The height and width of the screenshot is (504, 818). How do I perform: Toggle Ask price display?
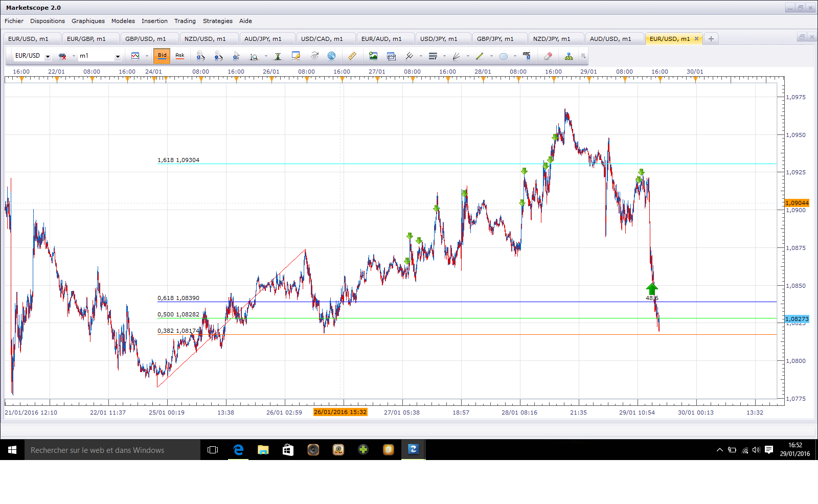pyautogui.click(x=180, y=56)
